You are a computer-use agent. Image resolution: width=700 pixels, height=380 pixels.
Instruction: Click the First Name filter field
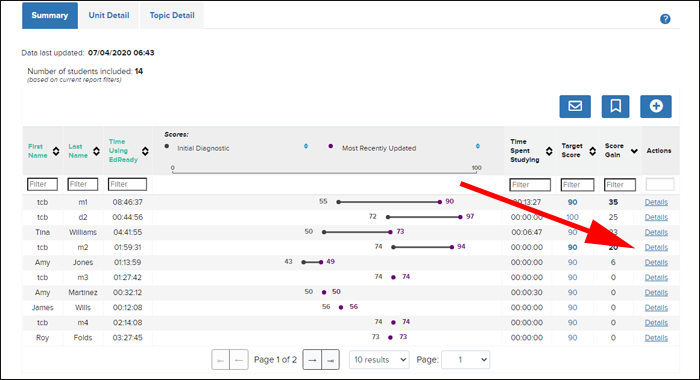click(x=42, y=184)
